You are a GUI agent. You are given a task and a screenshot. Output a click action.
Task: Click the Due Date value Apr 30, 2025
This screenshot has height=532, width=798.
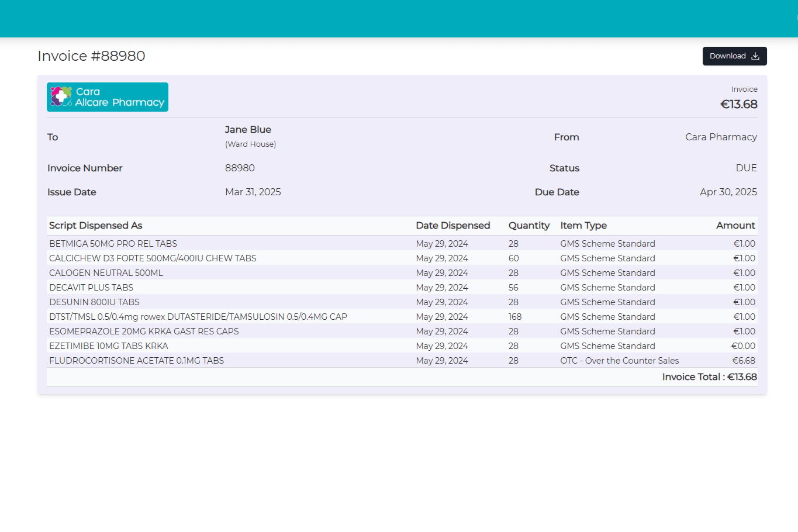(728, 192)
